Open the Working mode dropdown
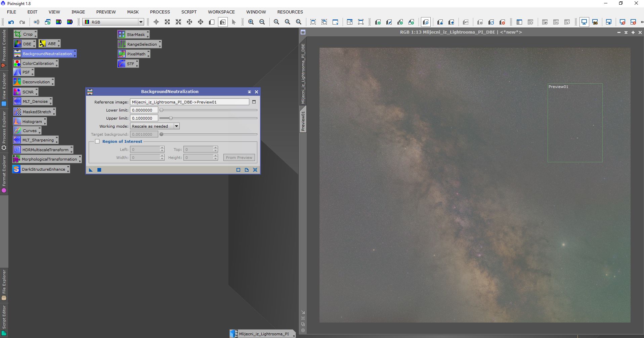Image resolution: width=644 pixels, height=338 pixels. click(176, 126)
